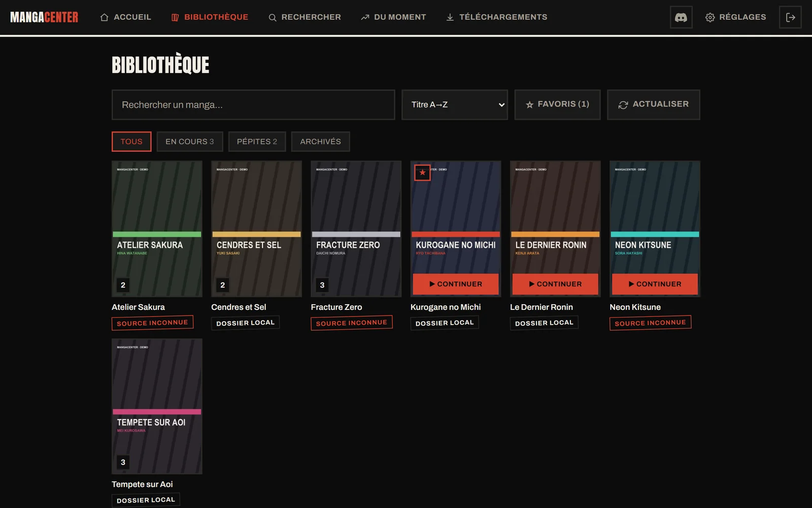The image size is (812, 508).
Task: Continue reading Neon Kitsune
Action: tap(655, 284)
